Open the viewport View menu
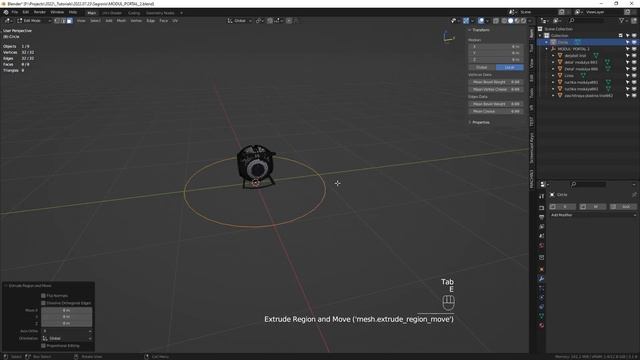The image size is (640, 360). click(x=81, y=20)
